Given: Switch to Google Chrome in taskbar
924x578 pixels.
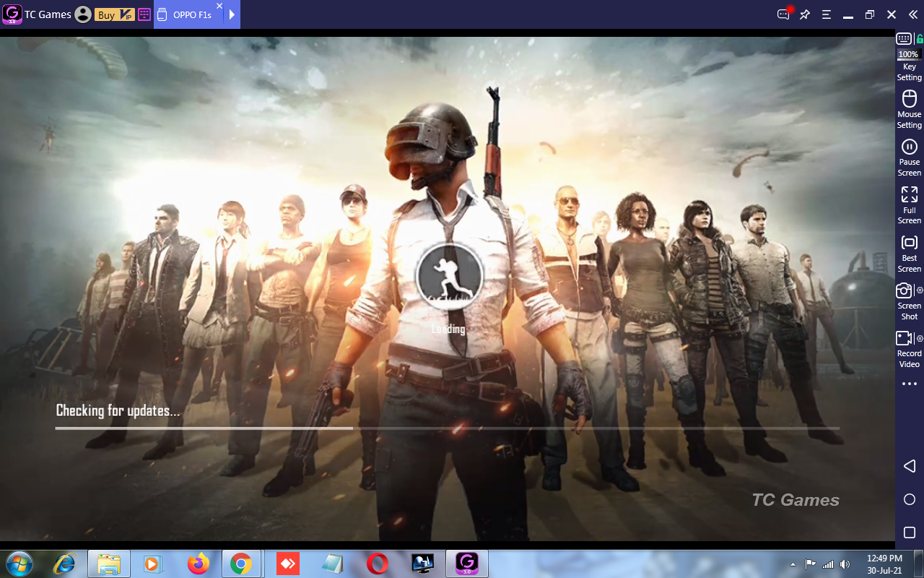Looking at the screenshot, I should click(241, 564).
